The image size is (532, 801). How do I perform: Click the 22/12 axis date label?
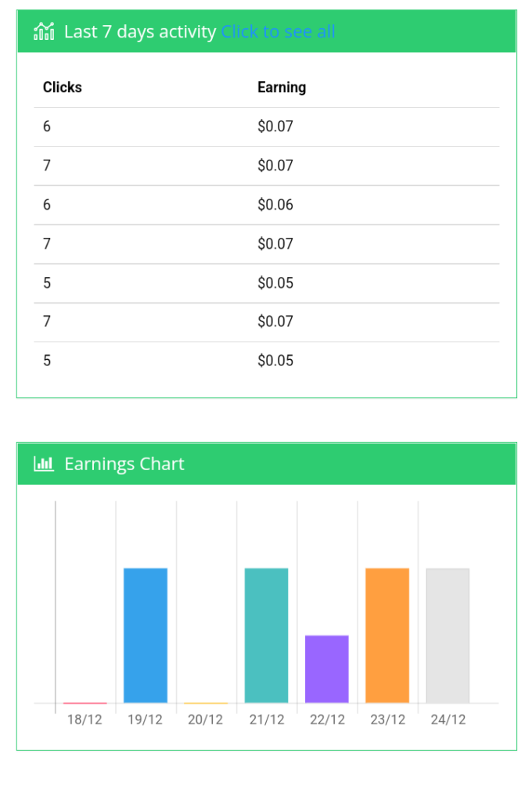pos(327,720)
